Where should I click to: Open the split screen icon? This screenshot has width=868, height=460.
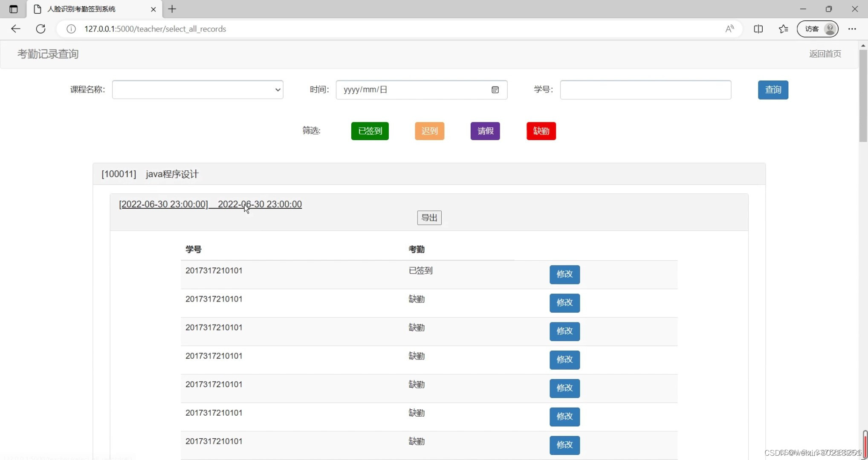click(x=758, y=29)
